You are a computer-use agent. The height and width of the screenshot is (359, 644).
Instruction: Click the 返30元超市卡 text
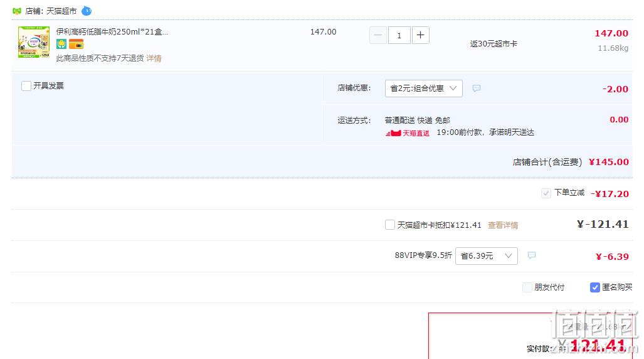(x=494, y=43)
